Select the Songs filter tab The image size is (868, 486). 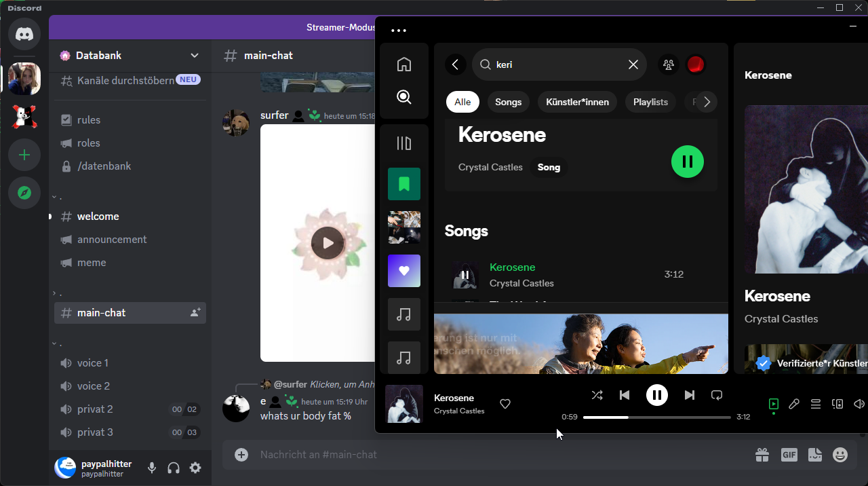click(508, 102)
